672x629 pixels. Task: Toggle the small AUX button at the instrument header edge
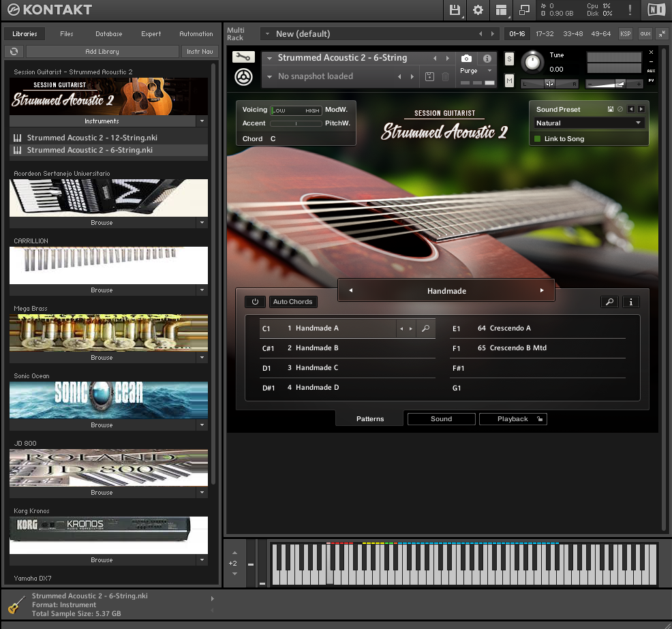coord(651,71)
